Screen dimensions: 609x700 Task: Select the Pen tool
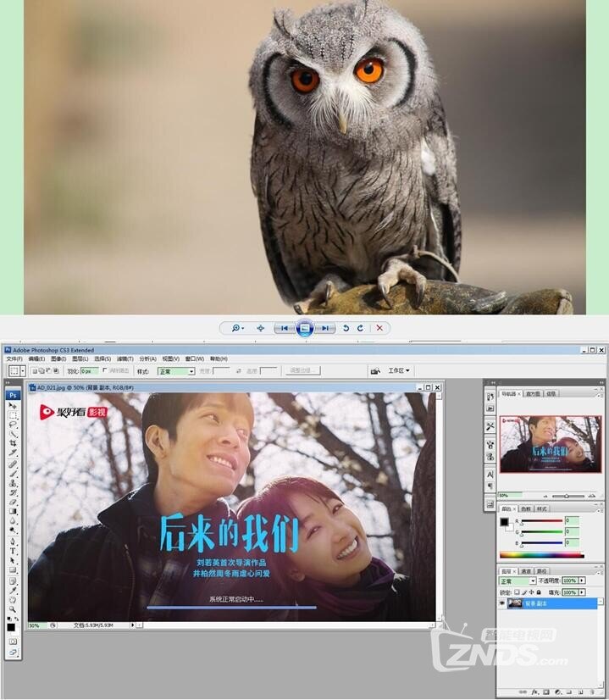click(13, 541)
